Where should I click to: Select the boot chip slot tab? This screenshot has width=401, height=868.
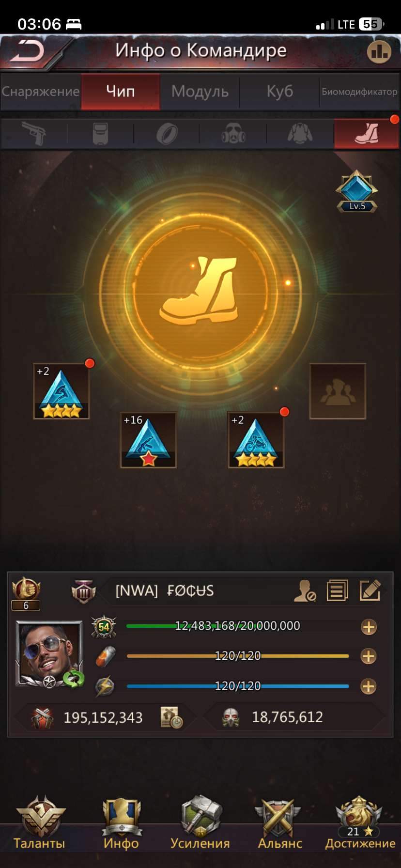(367, 134)
